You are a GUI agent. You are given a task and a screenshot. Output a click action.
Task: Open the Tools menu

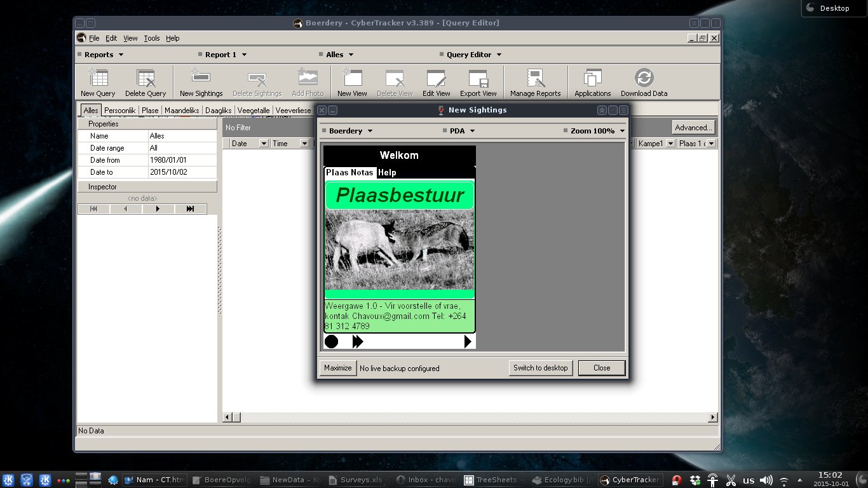(x=152, y=38)
